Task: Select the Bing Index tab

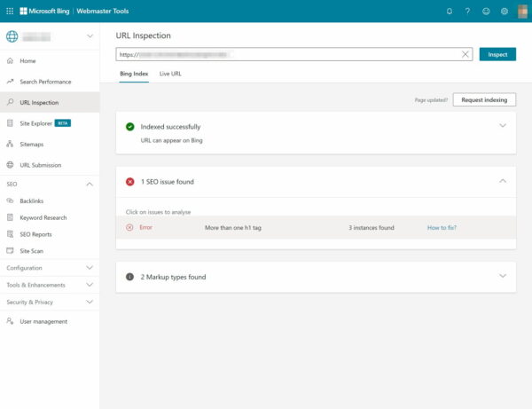Action: click(x=134, y=74)
